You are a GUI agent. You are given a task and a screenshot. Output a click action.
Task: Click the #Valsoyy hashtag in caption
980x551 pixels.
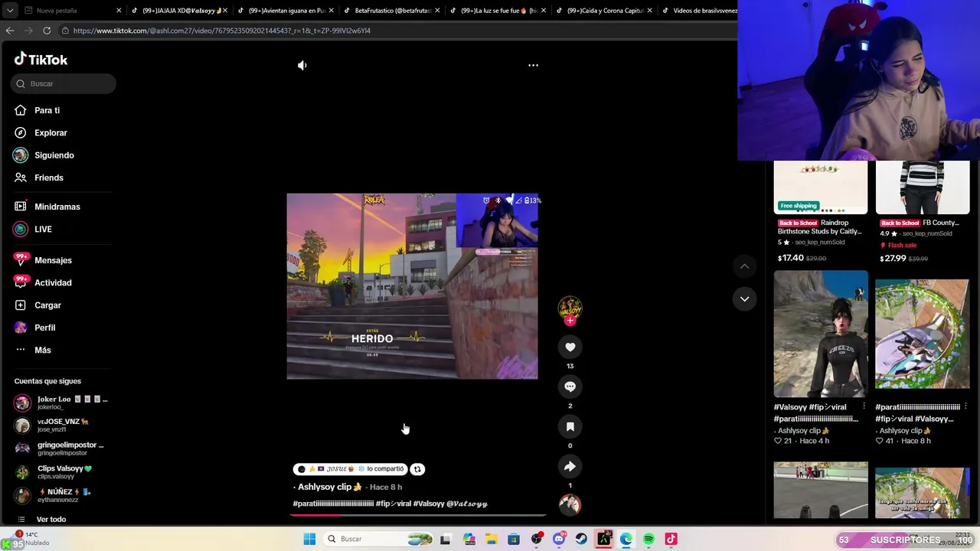coord(429,504)
